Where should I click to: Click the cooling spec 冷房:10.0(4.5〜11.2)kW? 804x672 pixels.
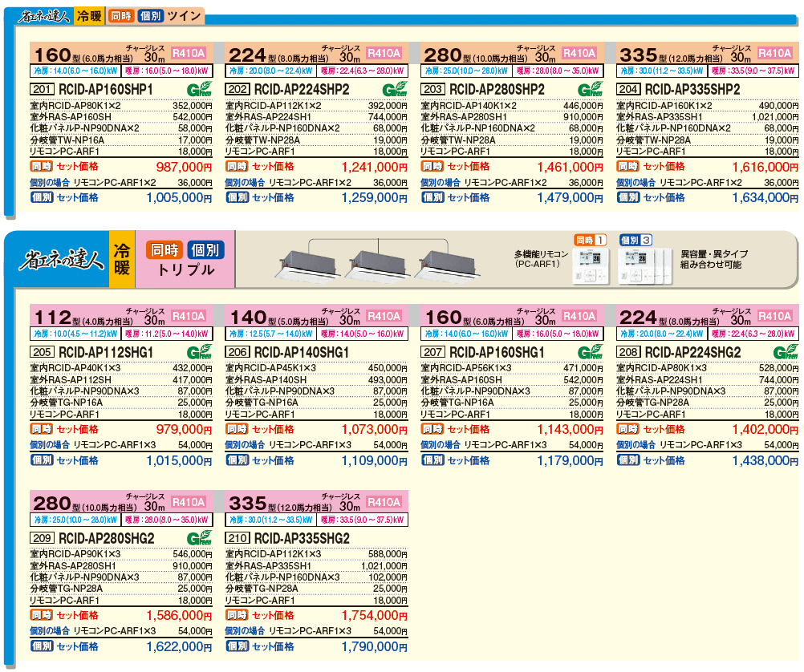tap(75, 334)
